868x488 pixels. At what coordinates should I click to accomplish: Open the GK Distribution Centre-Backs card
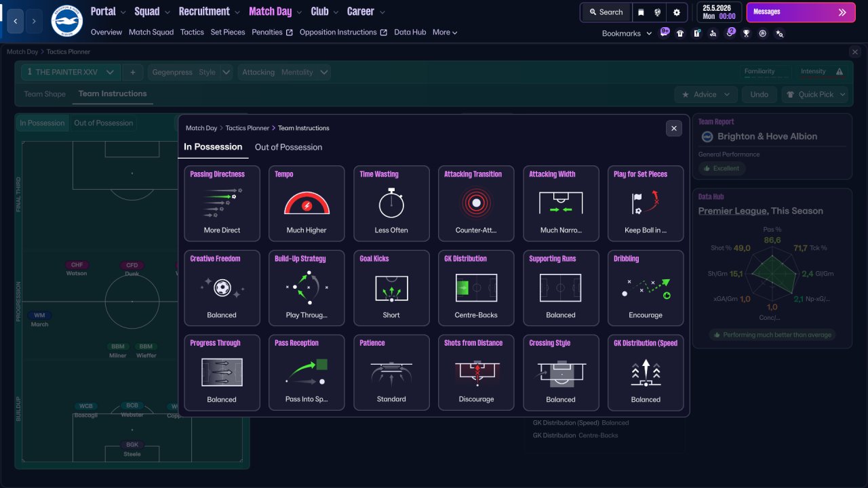[x=476, y=288]
